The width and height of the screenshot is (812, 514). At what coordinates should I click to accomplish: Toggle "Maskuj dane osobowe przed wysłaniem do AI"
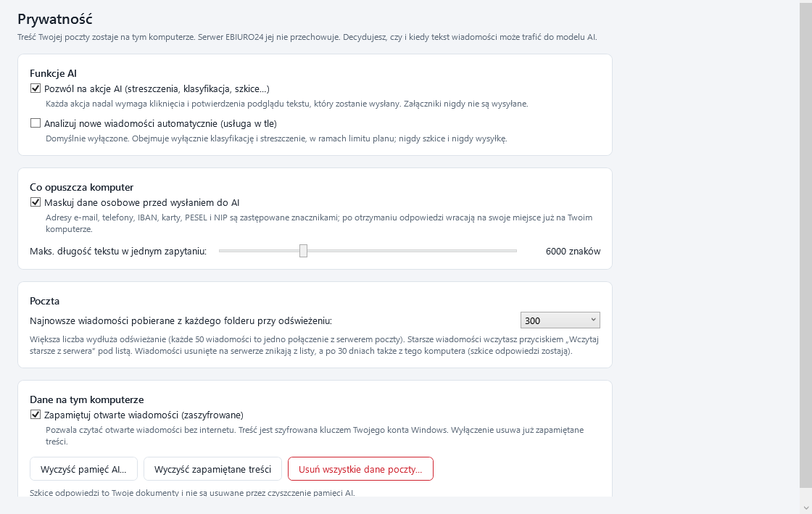tap(36, 202)
